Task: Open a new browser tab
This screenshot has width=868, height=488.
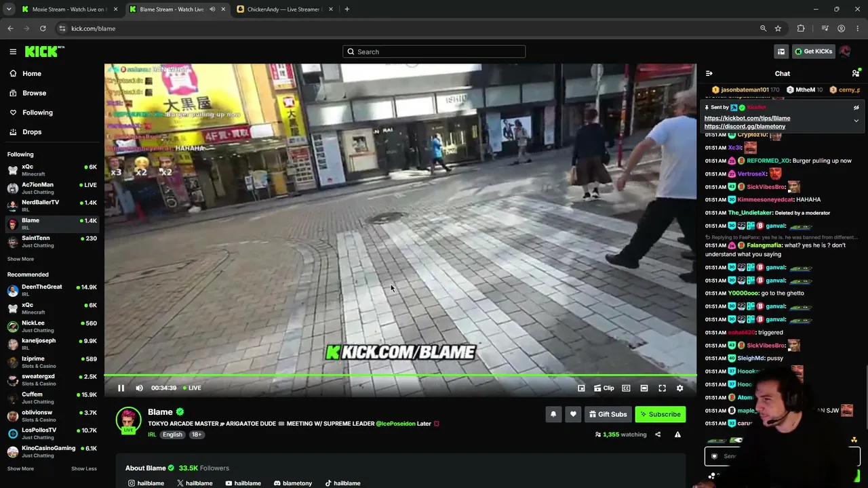Action: pyautogui.click(x=347, y=9)
